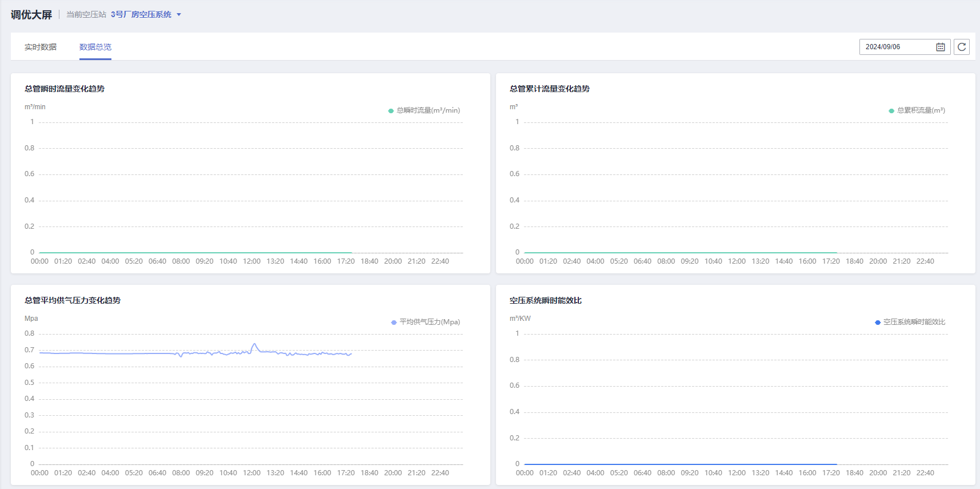Click the 总管平均供气压力变化趋势 chart title
980x489 pixels.
(73, 300)
